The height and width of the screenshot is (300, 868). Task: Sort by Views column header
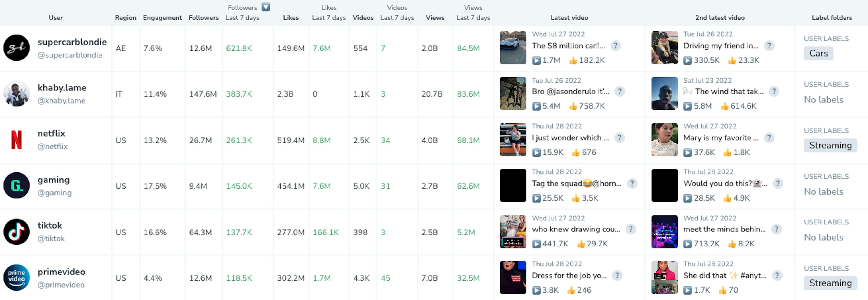pyautogui.click(x=435, y=18)
